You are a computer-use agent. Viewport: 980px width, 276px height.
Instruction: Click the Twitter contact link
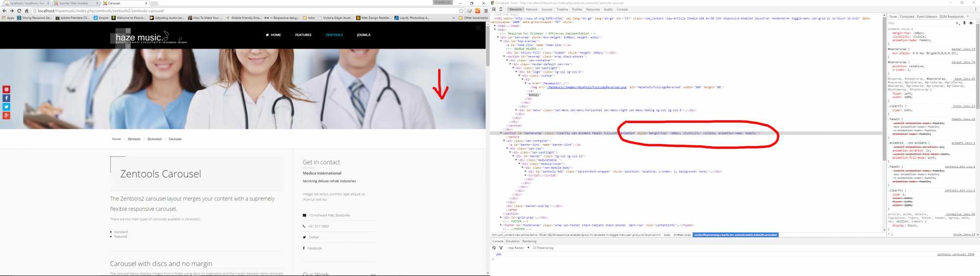click(314, 237)
